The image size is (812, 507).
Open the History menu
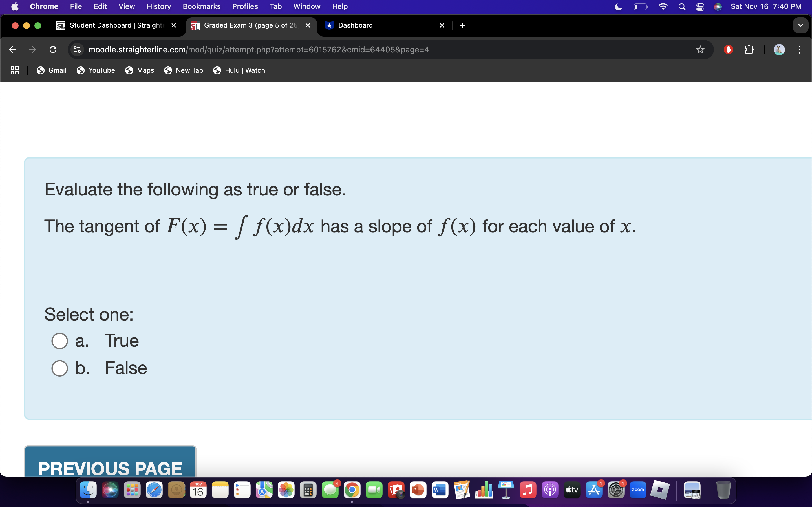(158, 7)
